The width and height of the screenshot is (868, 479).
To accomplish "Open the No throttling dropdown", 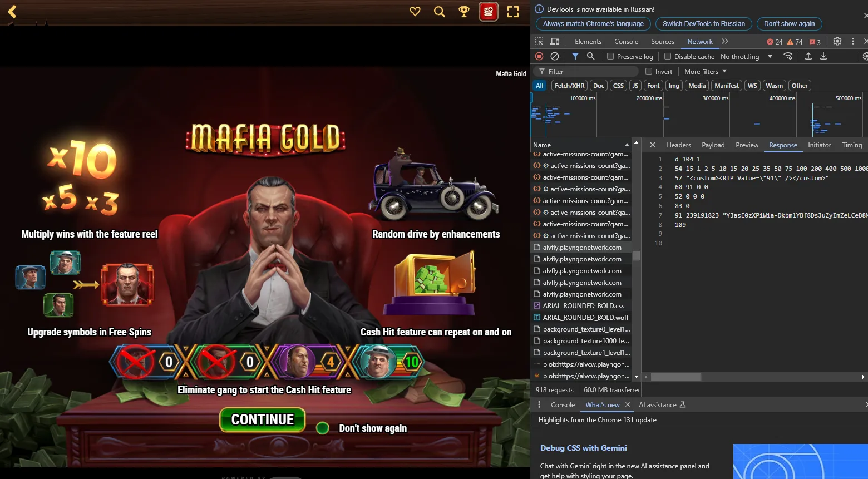I will click(746, 56).
